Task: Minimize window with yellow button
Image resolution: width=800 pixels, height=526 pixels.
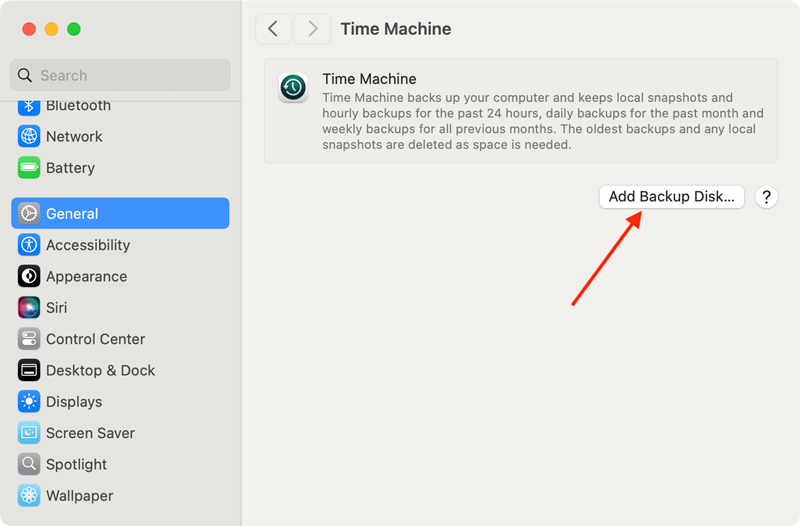Action: coord(52,29)
